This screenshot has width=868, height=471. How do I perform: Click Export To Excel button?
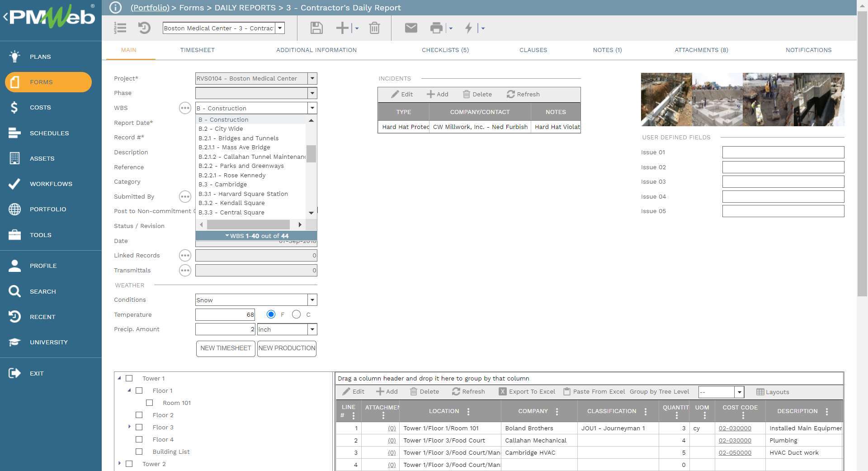point(527,392)
